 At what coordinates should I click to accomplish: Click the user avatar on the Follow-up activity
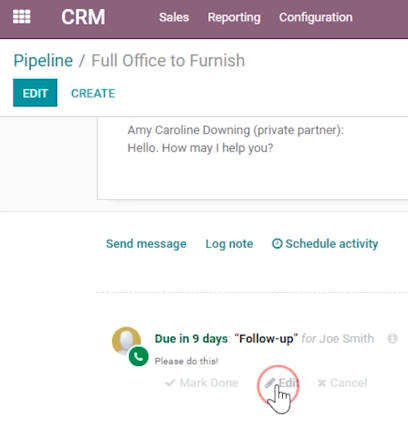[x=126, y=341]
